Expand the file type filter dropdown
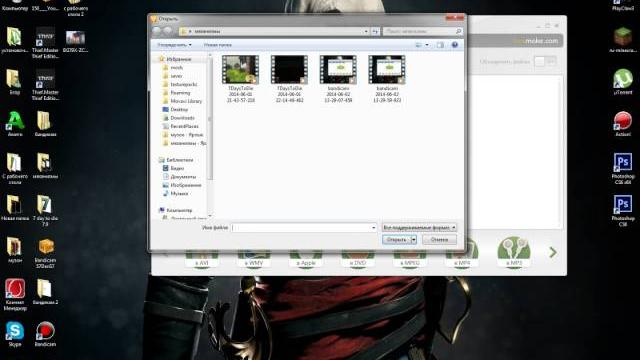 pyautogui.click(x=419, y=227)
